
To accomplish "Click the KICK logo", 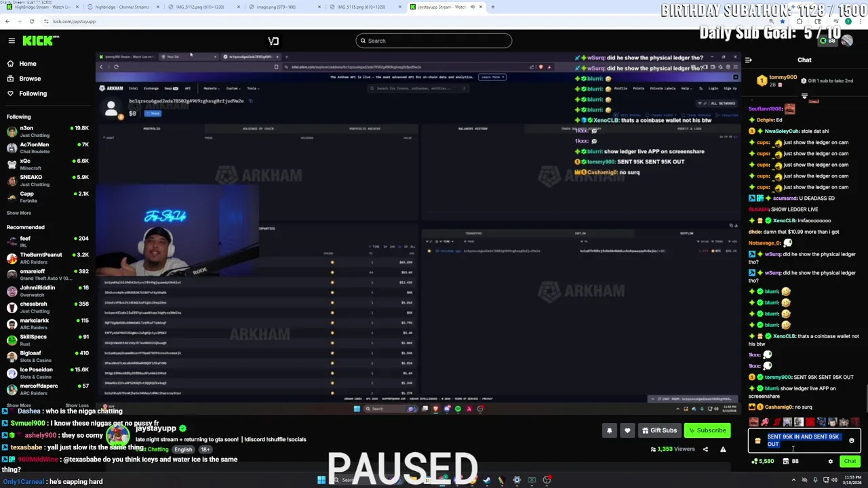I will [x=40, y=41].
